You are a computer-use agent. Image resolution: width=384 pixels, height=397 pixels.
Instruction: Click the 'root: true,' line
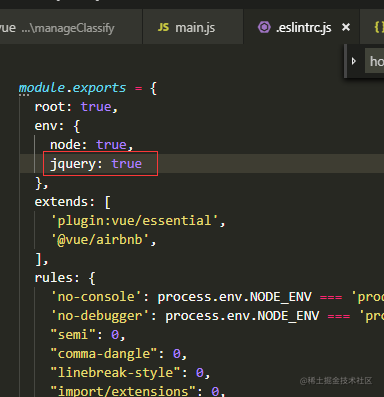(x=76, y=107)
